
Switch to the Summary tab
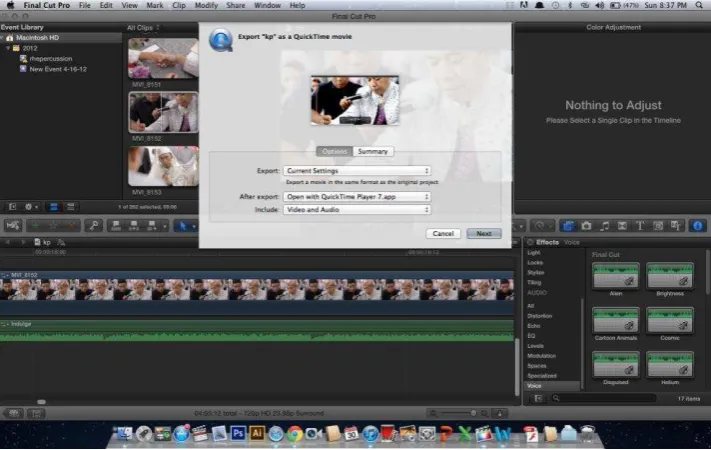pyautogui.click(x=373, y=152)
